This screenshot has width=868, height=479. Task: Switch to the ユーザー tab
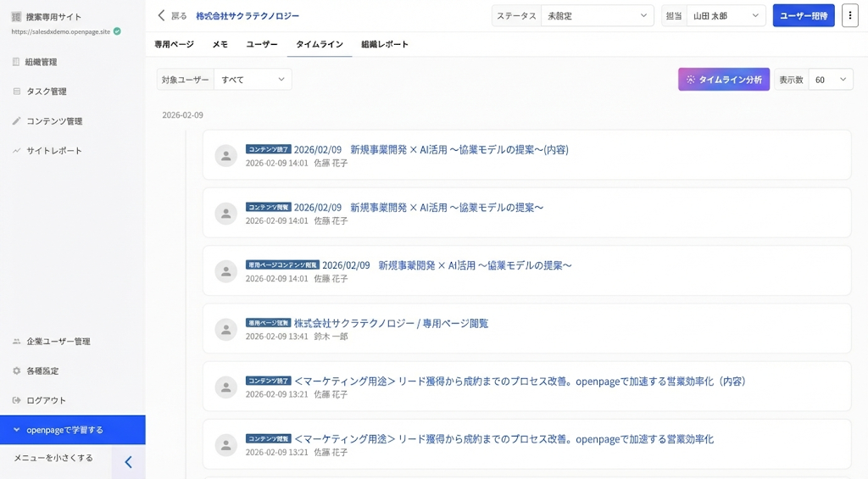pyautogui.click(x=262, y=44)
